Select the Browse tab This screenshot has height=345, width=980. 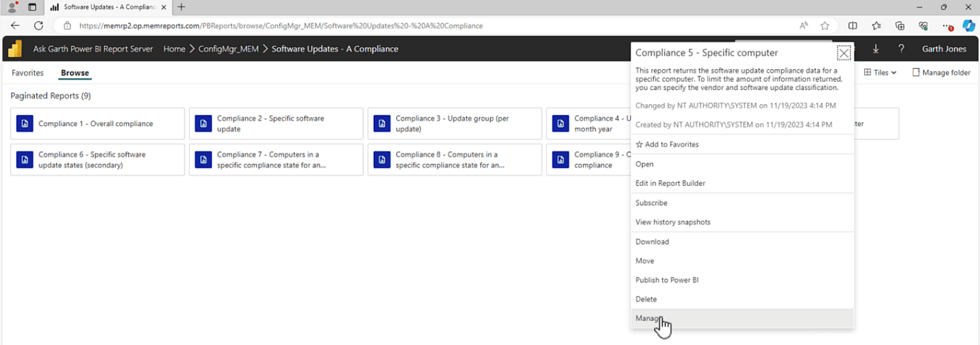pos(75,73)
